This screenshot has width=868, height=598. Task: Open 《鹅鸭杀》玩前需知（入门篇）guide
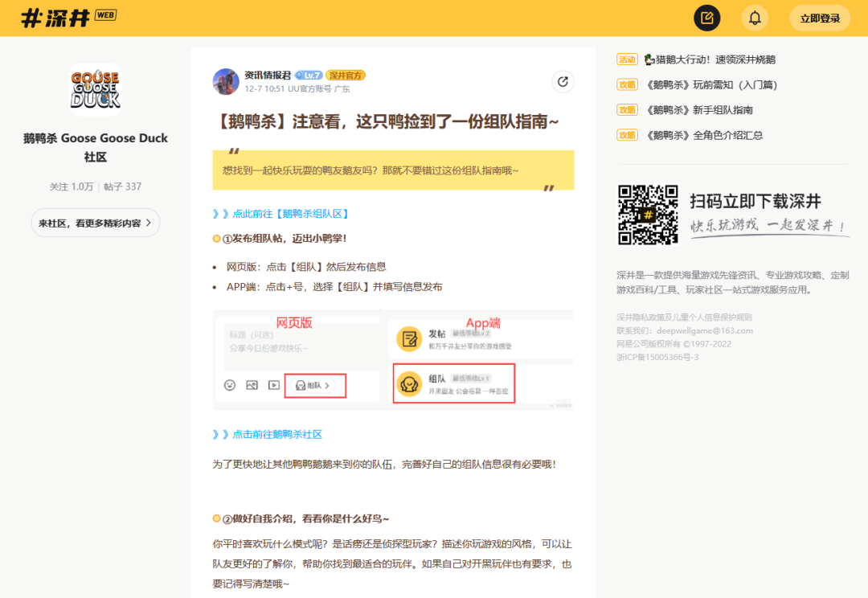[x=712, y=84]
